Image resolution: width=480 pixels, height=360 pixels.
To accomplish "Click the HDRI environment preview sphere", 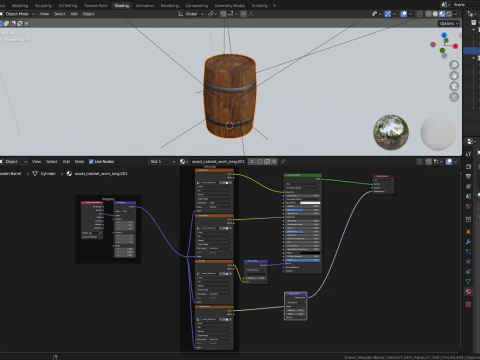I will tap(391, 132).
